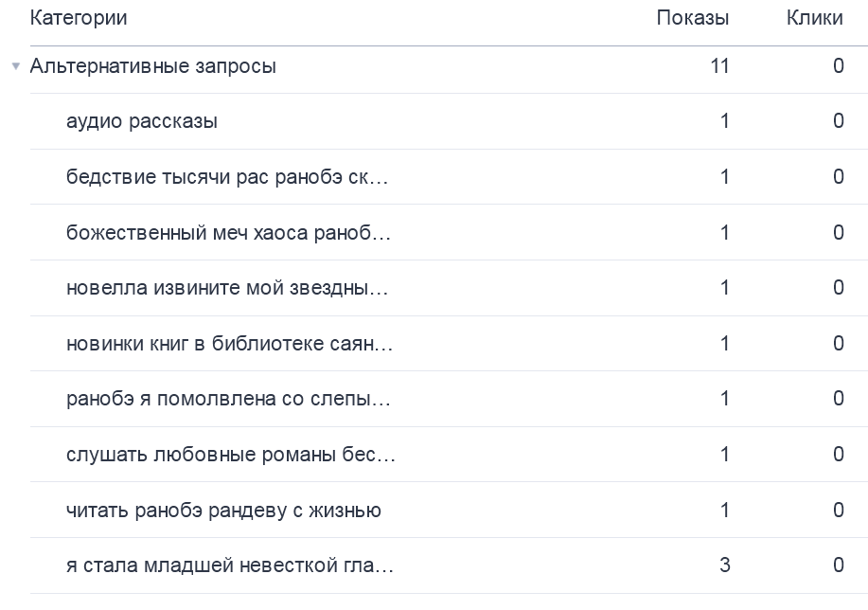
Task: Open читать ранобэ рандеву с жизнью query
Action: (223, 511)
